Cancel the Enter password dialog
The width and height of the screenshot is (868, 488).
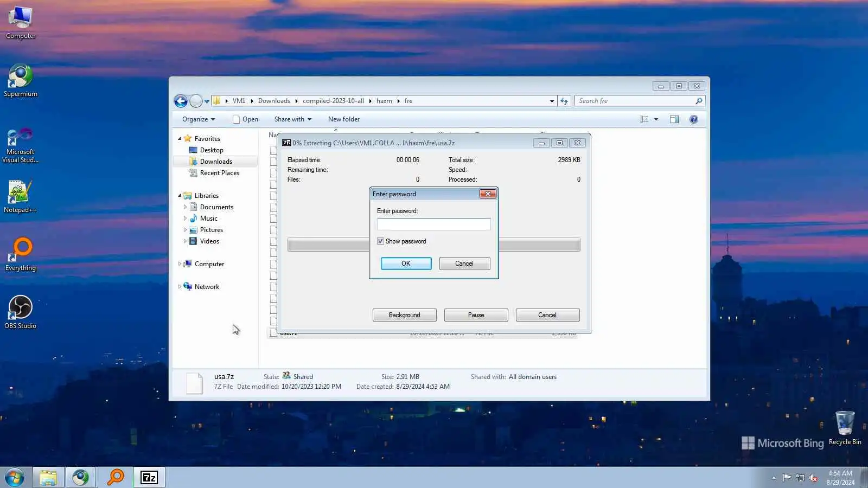(x=464, y=264)
